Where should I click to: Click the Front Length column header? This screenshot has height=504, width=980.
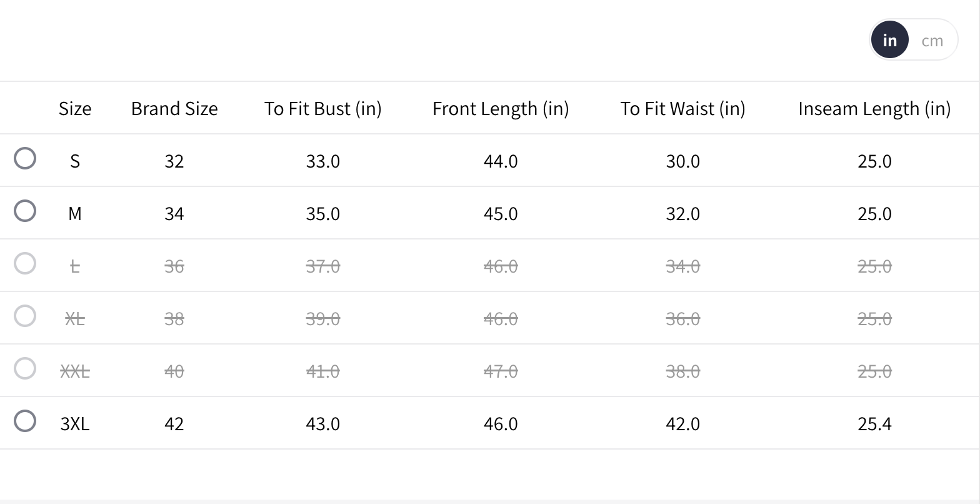(x=501, y=109)
